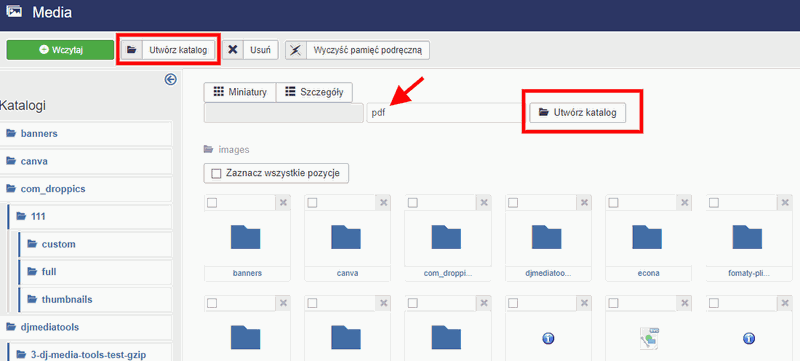Select full subfolder in sidebar tree

(x=95, y=272)
